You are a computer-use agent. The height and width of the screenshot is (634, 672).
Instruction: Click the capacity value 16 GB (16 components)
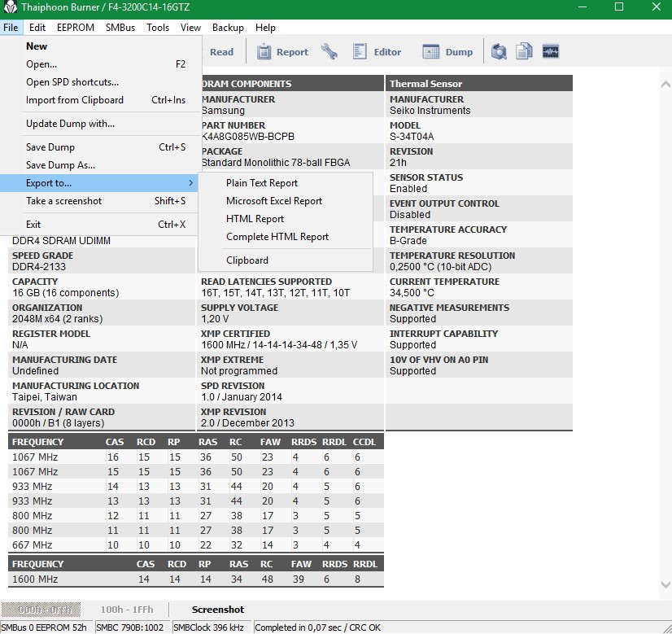[66, 293]
